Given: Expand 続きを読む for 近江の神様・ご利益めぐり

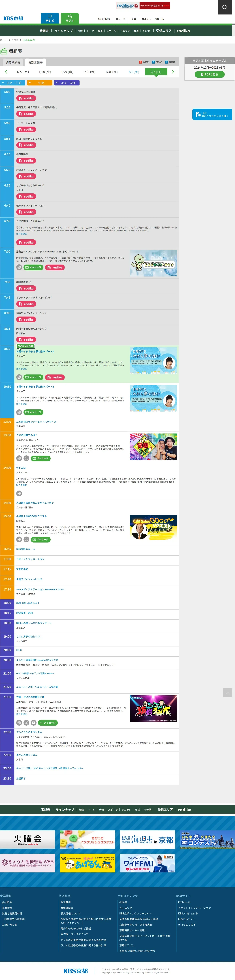Looking at the screenshot, I should pos(22,234).
